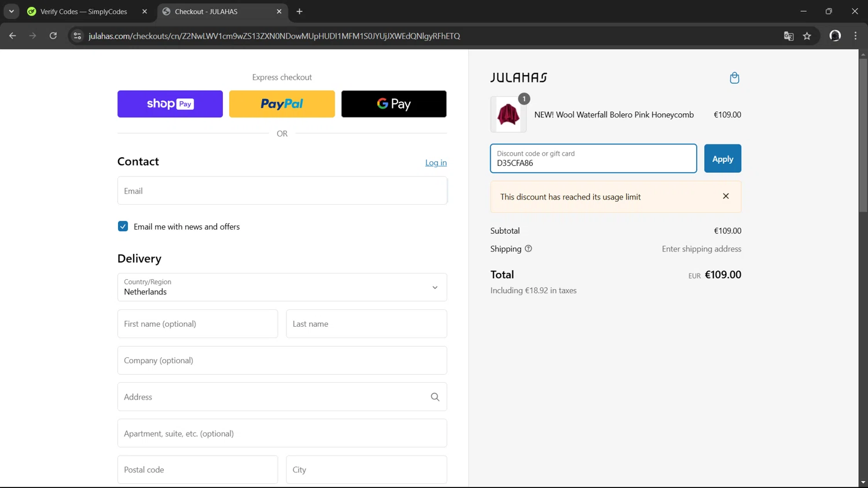Screen dimensions: 868x488
Task: Bookmark this page with the star icon
Action: click(x=807, y=36)
